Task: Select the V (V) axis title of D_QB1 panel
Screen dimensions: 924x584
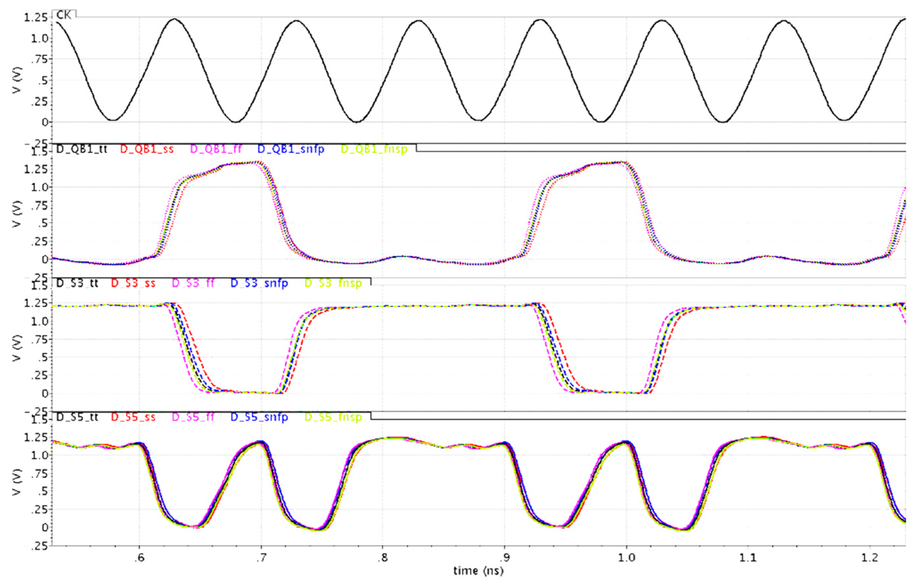Action: click(16, 214)
